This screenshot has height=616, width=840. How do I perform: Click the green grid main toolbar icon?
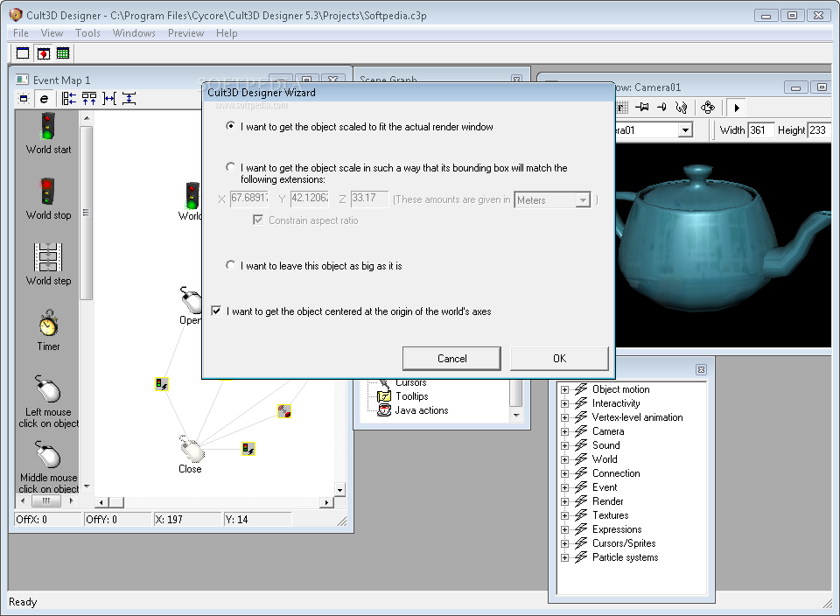coord(63,53)
